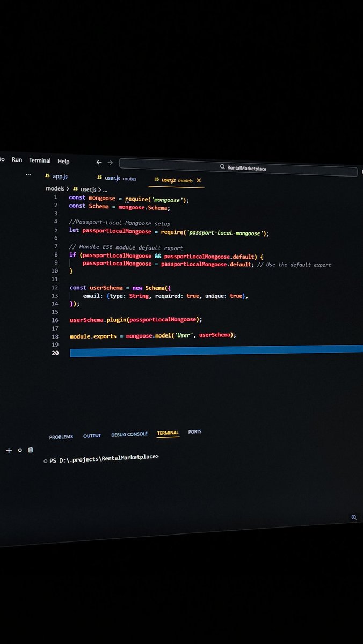
Task: Click the JS icon of app.js tab
Action: 47,176
